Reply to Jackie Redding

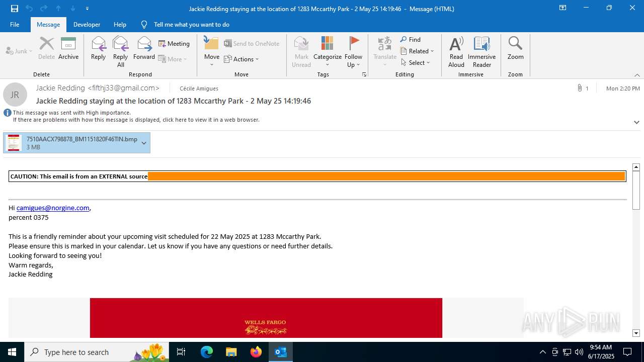point(98,48)
